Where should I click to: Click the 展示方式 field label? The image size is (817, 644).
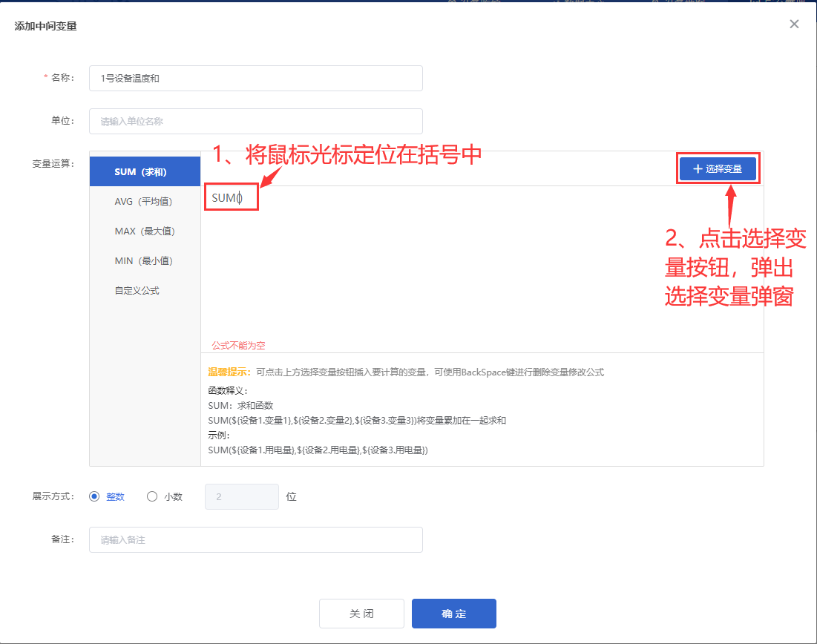point(53,496)
